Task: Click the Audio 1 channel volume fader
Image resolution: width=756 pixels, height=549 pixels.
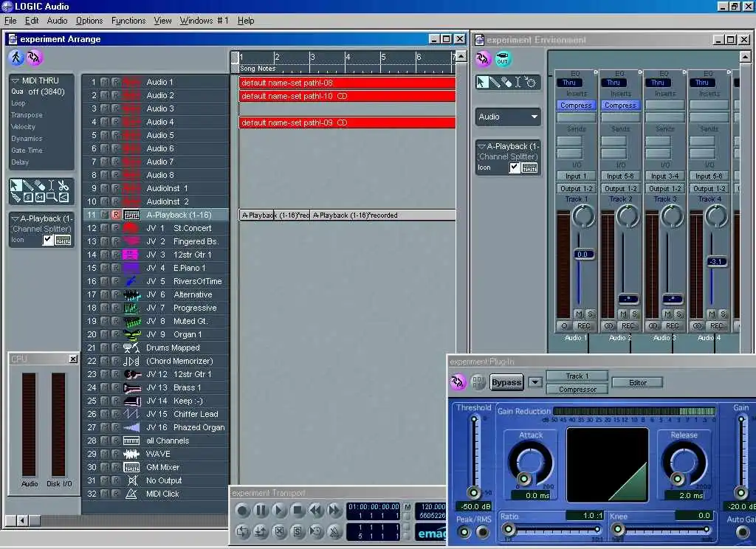Action: coord(583,255)
